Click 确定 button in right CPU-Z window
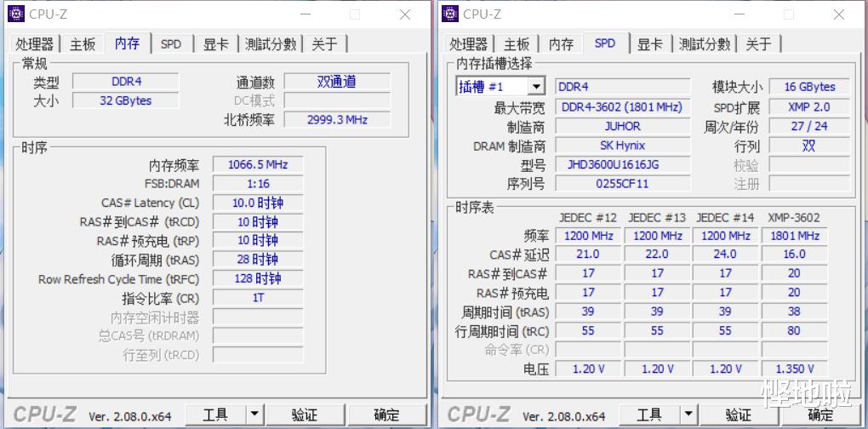The width and height of the screenshot is (868, 429). coord(820,415)
